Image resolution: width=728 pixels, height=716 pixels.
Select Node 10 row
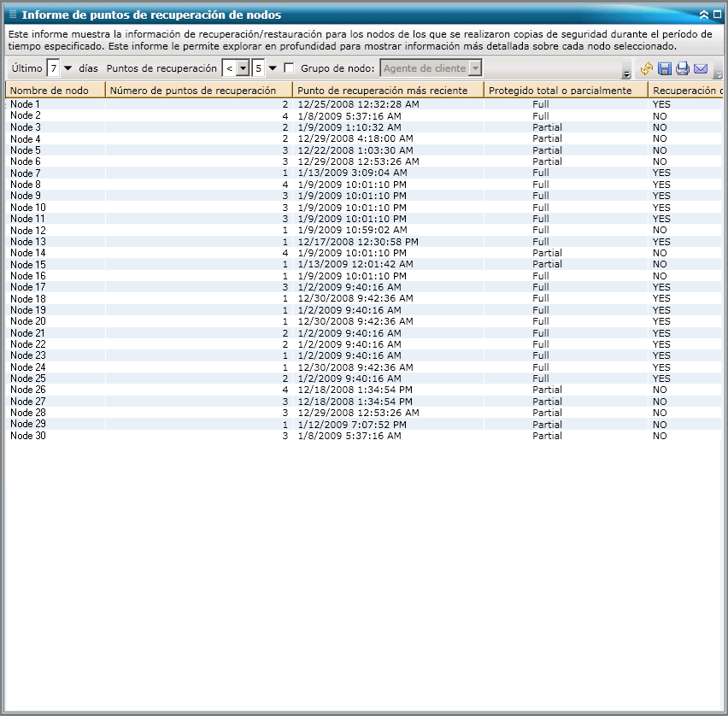tap(364, 207)
